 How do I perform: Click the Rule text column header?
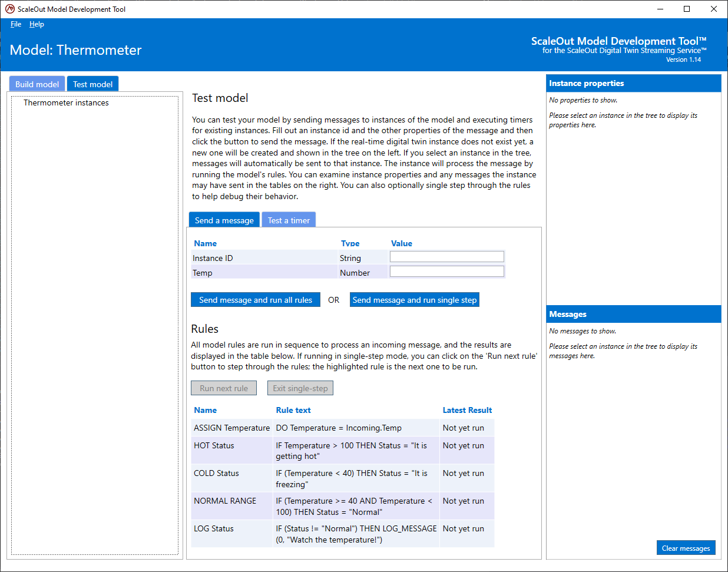293,410
